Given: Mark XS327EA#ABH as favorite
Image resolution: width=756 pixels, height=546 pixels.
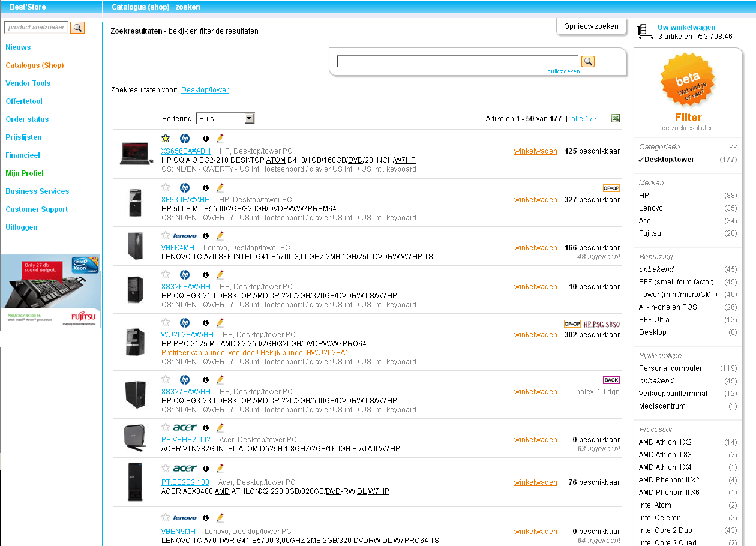Looking at the screenshot, I should click(x=166, y=379).
